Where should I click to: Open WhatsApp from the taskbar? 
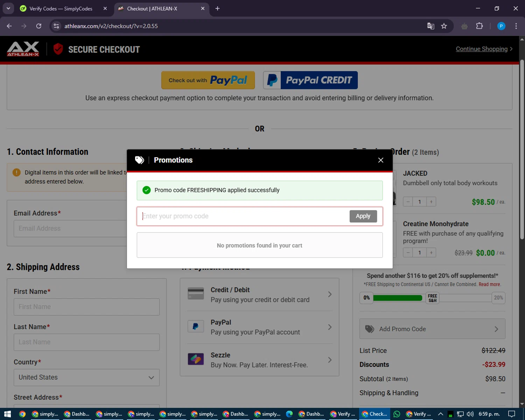[x=397, y=414]
